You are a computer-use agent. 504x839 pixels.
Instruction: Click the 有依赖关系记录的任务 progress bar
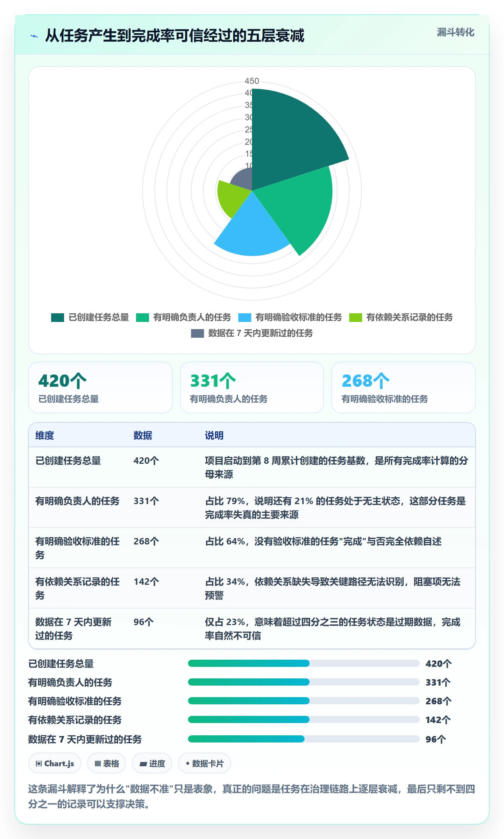pyautogui.click(x=303, y=719)
